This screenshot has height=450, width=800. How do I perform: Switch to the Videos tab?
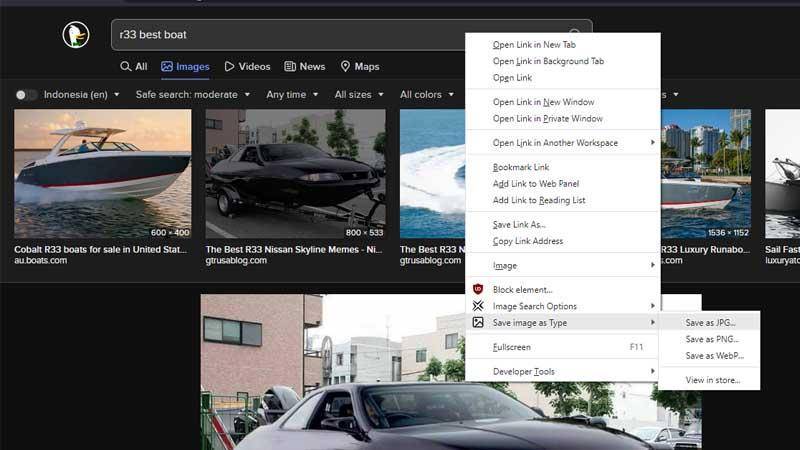247,66
